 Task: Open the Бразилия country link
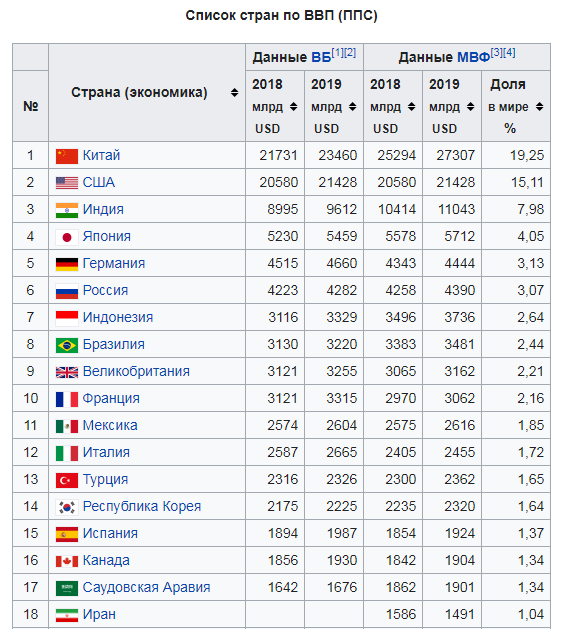[114, 344]
